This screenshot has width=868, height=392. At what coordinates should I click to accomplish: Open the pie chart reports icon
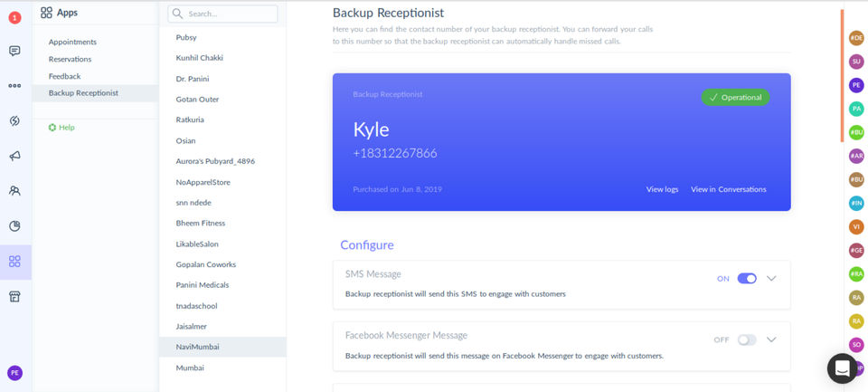click(14, 225)
